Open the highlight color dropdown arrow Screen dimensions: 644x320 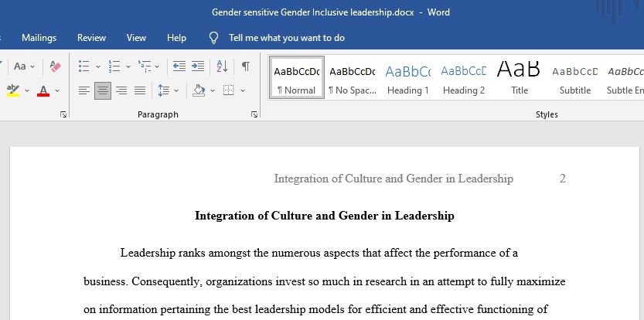27,90
